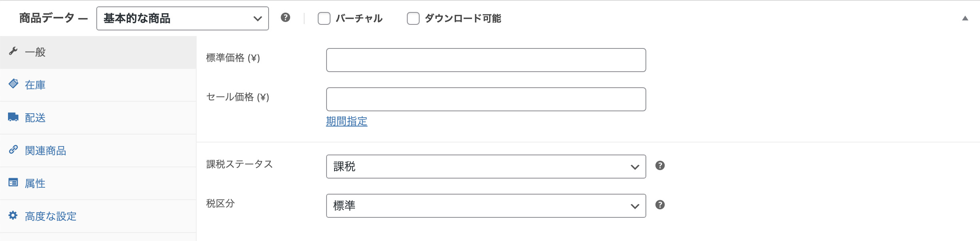
Task: Click help icon beside 課税ステータス dropdown
Action: pos(660,166)
